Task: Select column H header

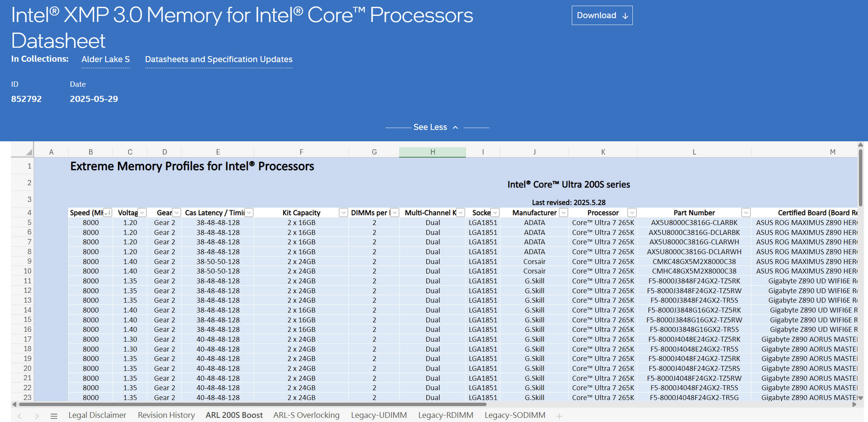Action: coord(432,152)
